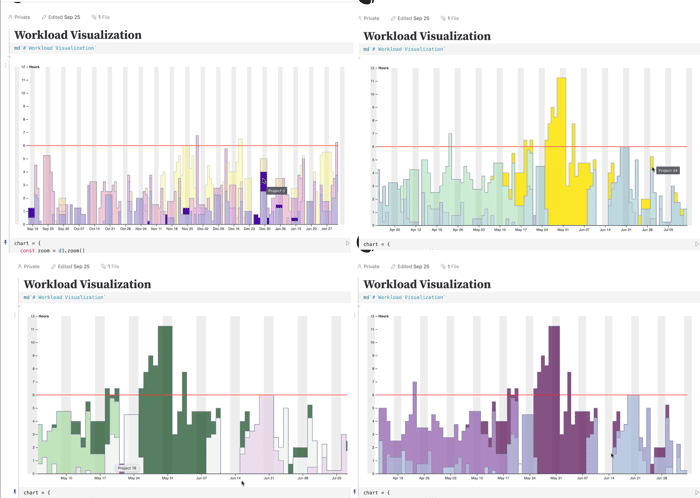Click the markdown source line above the yellow chart

pyautogui.click(x=404, y=49)
